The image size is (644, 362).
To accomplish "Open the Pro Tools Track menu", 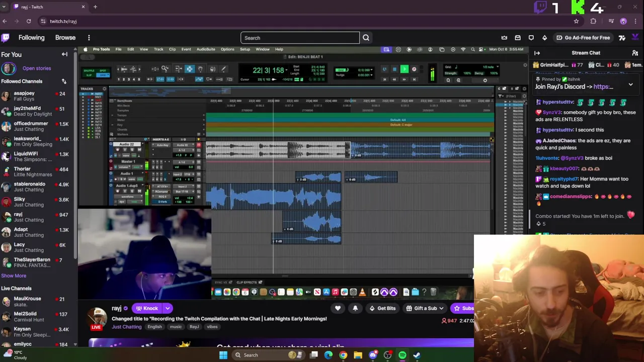I will (x=158, y=49).
